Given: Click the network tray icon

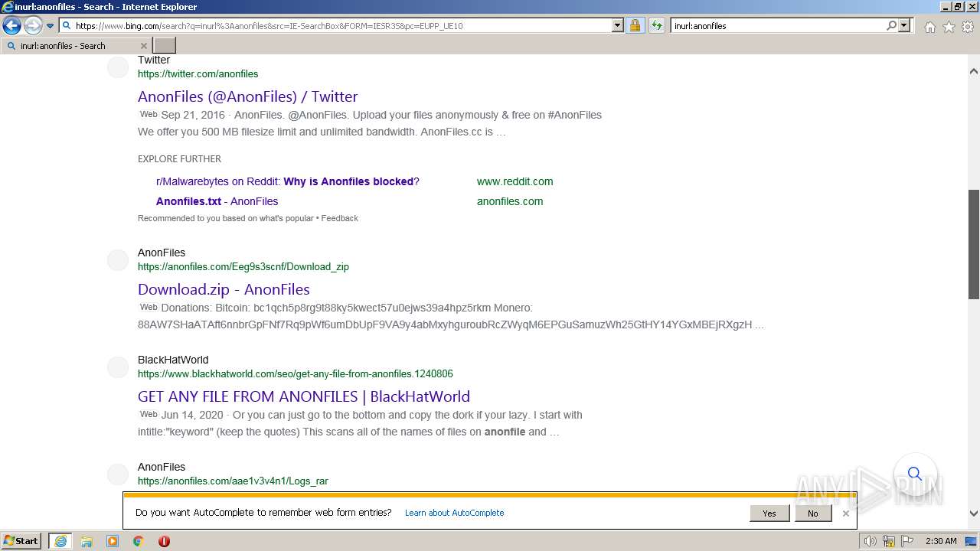Looking at the screenshot, I should (x=890, y=541).
